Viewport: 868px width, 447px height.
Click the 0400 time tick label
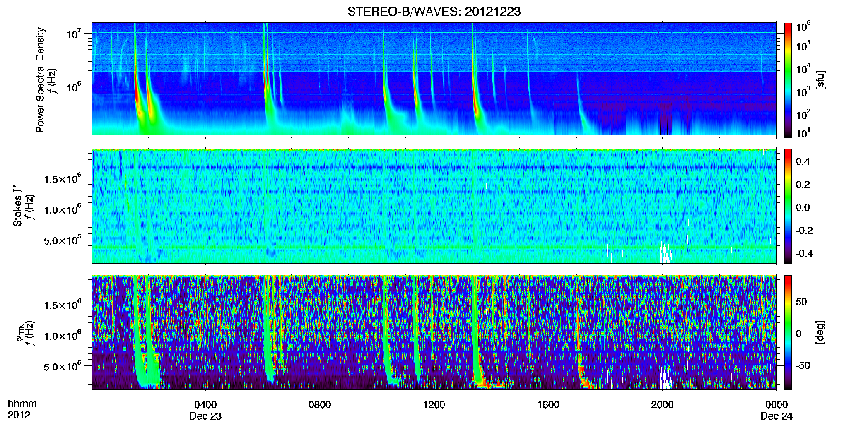[205, 405]
